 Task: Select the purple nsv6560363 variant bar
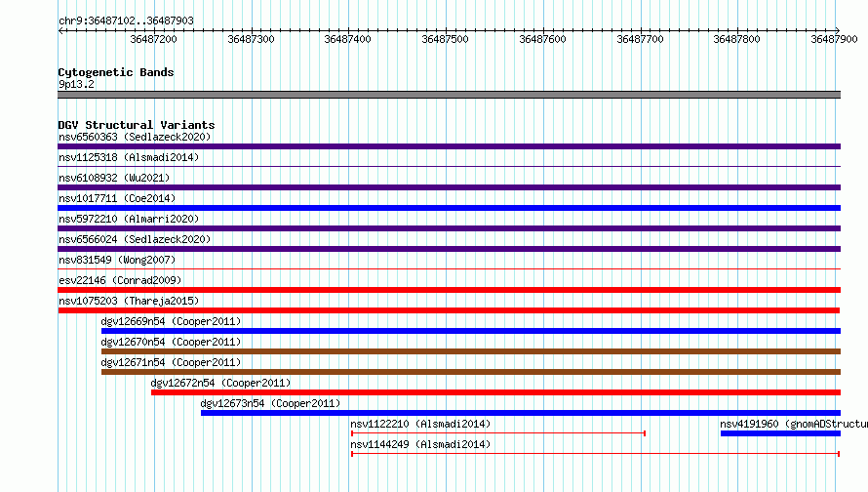449,146
